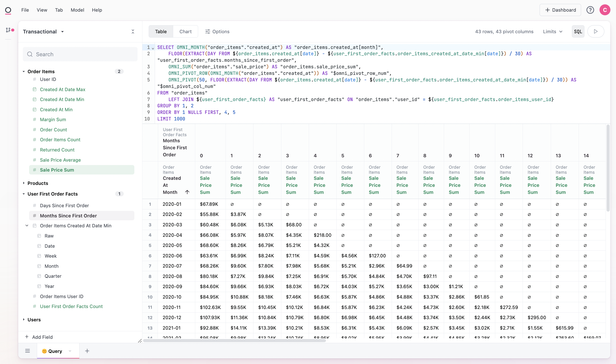Open the tabs list hamburger icon
Viewport: 616px width, 364px height.
point(27,351)
